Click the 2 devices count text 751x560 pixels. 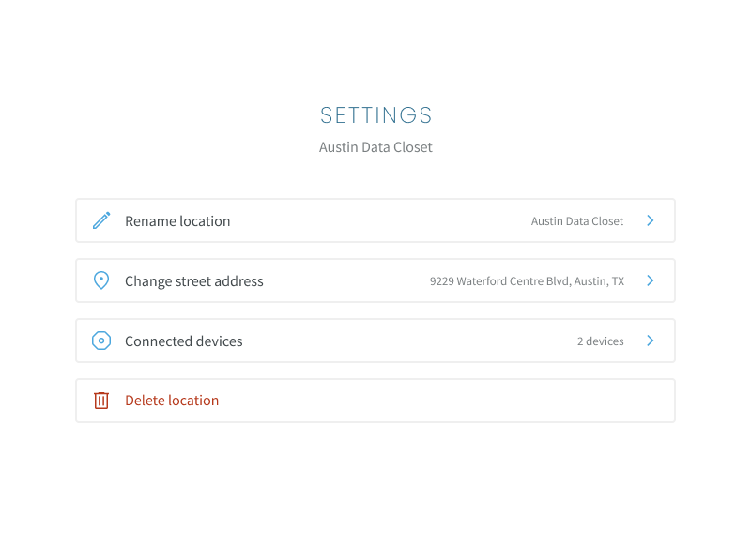point(600,341)
